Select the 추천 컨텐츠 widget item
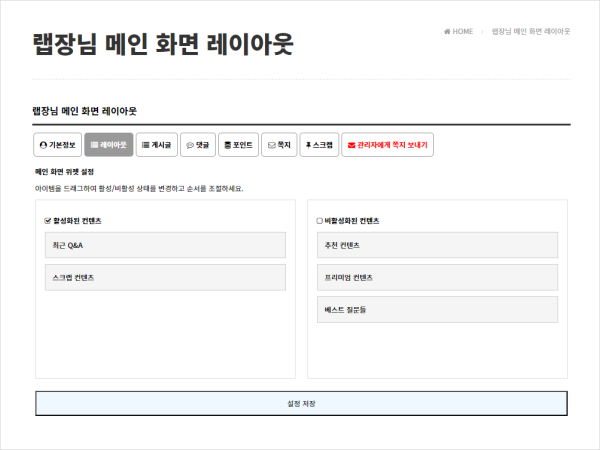Viewport: 600px width, 450px height. click(x=437, y=245)
